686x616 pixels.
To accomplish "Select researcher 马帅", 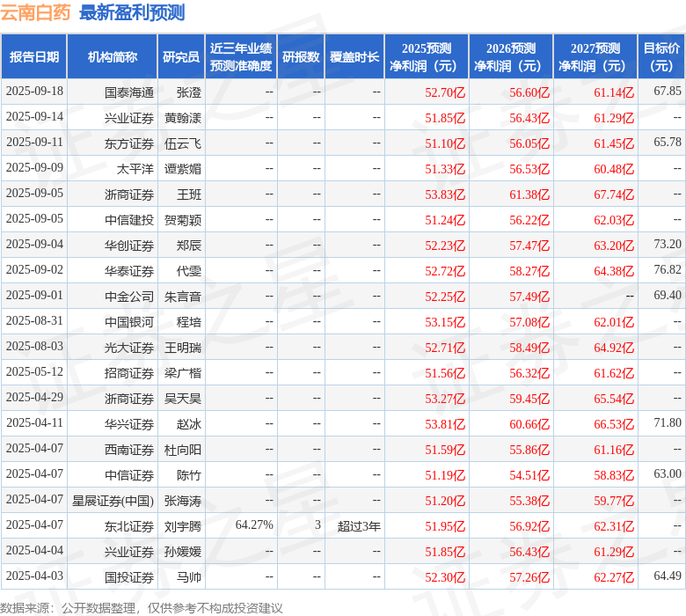I will [x=189, y=577].
